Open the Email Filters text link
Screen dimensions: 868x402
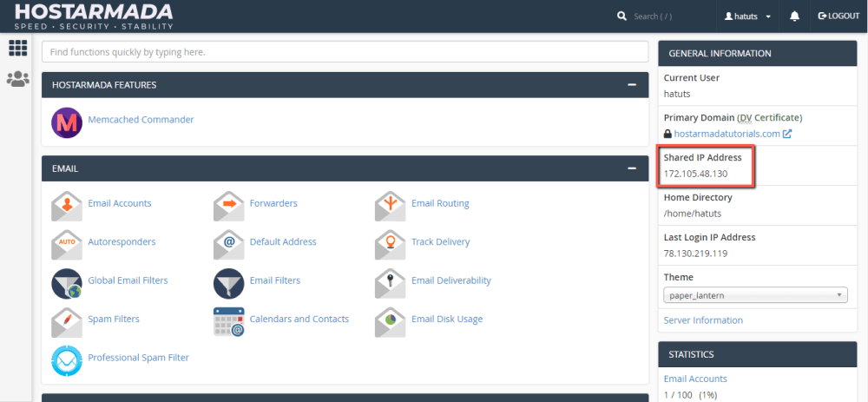click(x=275, y=280)
